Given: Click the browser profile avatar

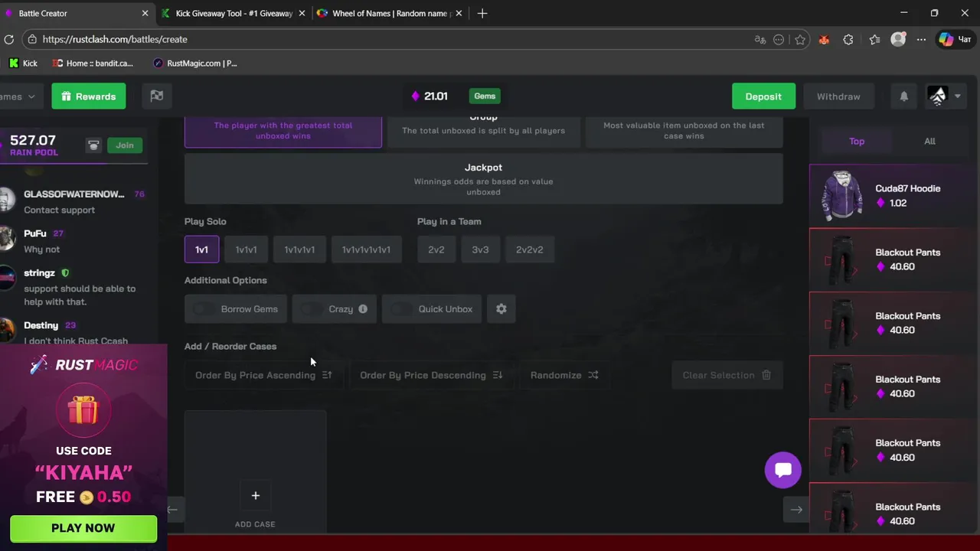Looking at the screenshot, I should [x=899, y=39].
